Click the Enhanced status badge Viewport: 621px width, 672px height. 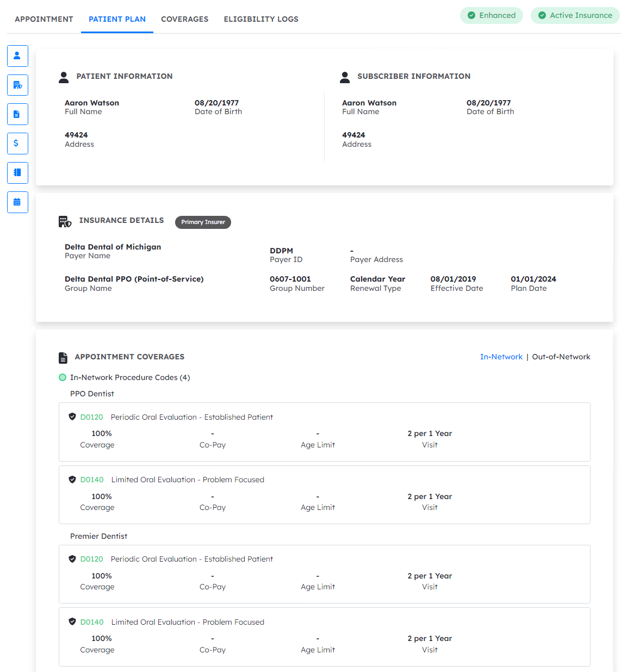492,15
